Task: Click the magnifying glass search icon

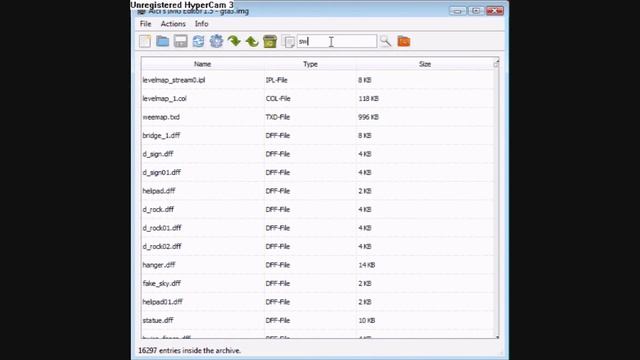Action: coord(385,41)
